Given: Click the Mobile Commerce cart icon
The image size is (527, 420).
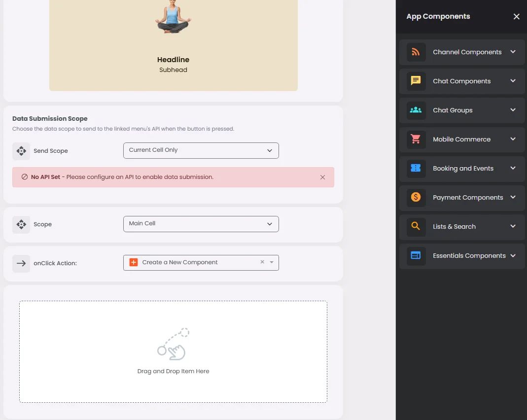Looking at the screenshot, I should (416, 139).
